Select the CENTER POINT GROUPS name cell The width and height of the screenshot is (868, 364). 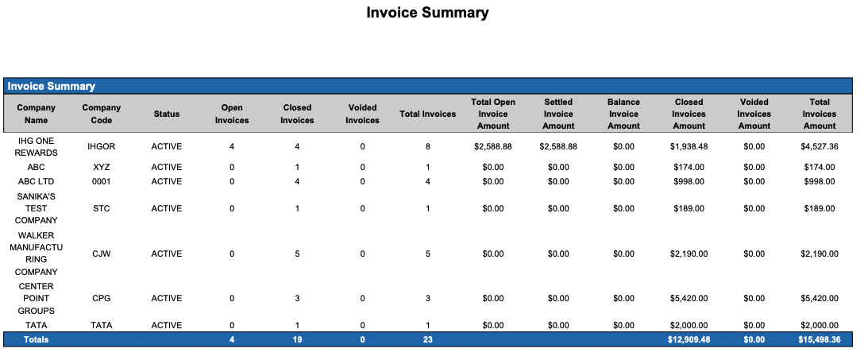click(x=36, y=298)
